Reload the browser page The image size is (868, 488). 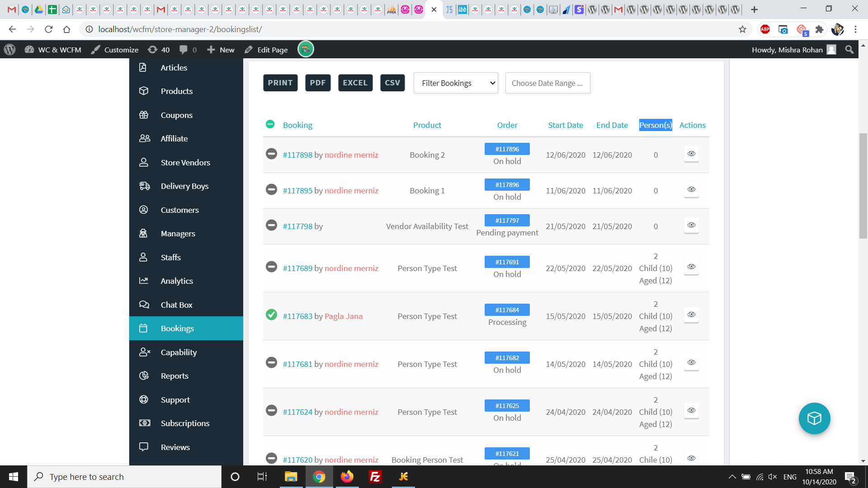[49, 29]
